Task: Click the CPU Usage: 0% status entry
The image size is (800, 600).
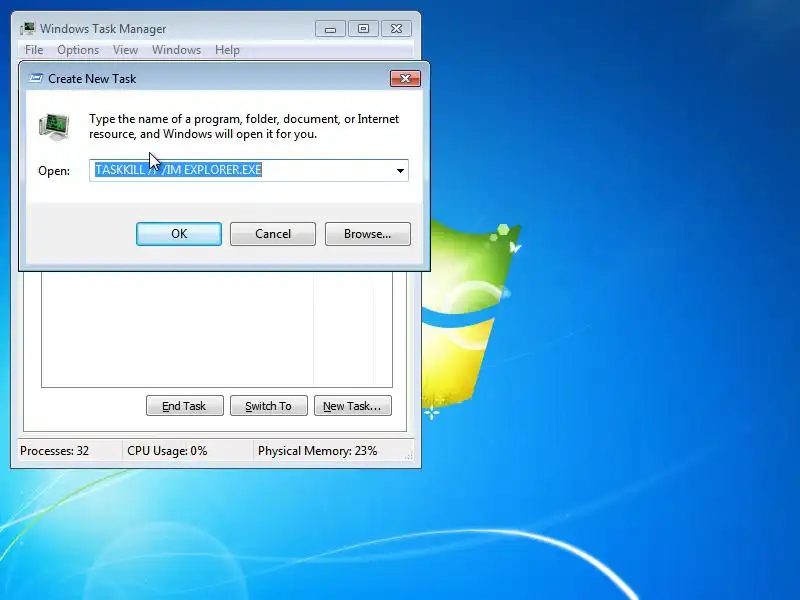Action: click(x=167, y=451)
